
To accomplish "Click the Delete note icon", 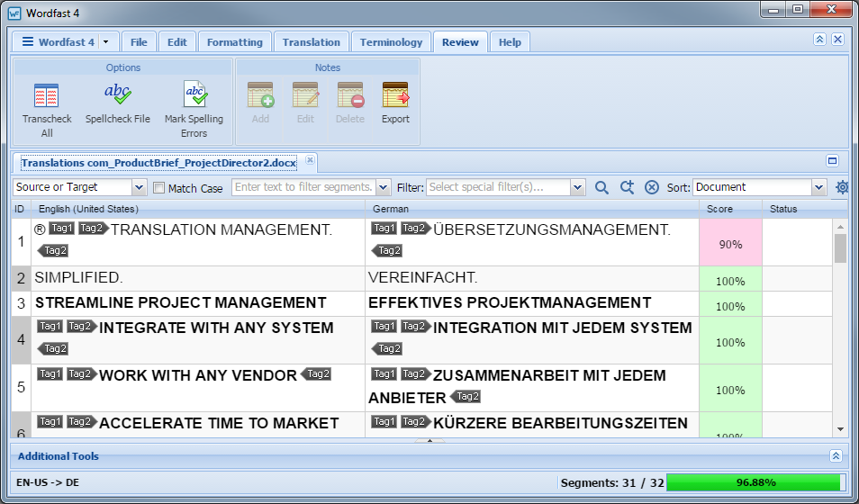I will pos(350,94).
